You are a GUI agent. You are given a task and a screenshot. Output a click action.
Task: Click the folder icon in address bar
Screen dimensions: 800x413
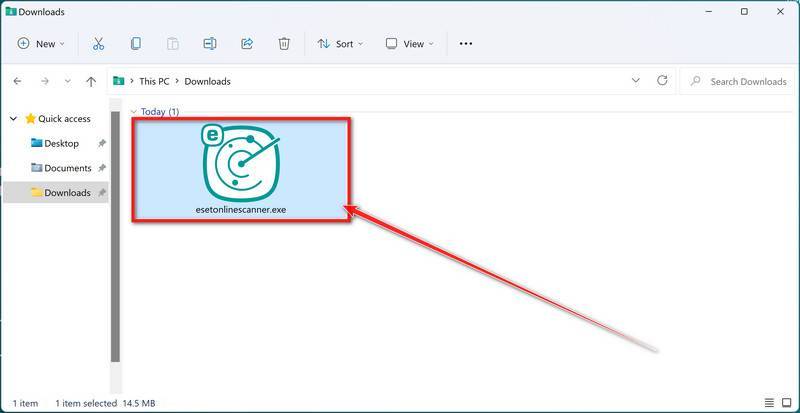click(x=119, y=81)
